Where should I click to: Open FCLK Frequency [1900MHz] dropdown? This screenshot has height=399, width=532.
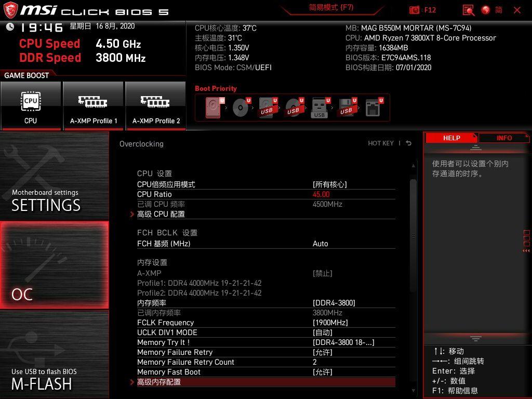coord(266,323)
